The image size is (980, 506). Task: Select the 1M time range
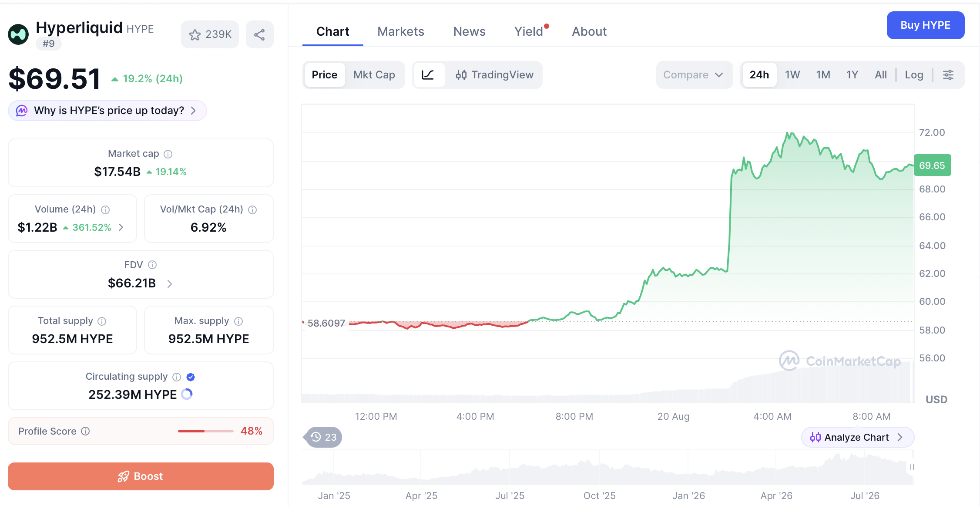823,75
